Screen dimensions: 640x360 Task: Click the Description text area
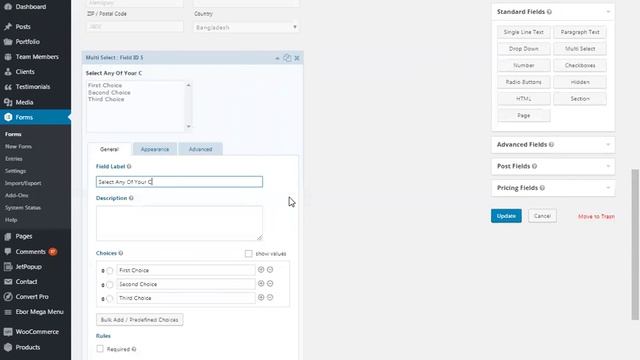pyautogui.click(x=179, y=223)
